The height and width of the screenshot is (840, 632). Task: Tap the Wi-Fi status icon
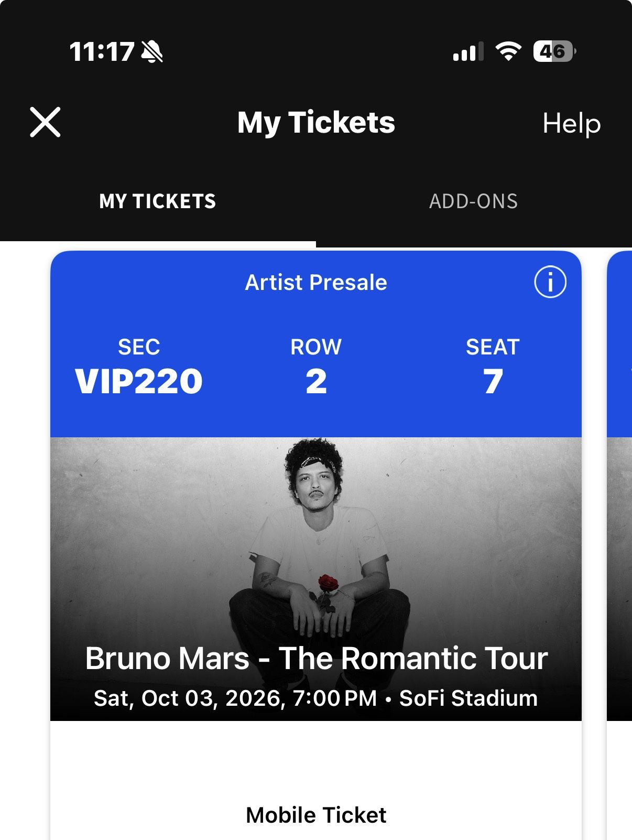[x=508, y=51]
